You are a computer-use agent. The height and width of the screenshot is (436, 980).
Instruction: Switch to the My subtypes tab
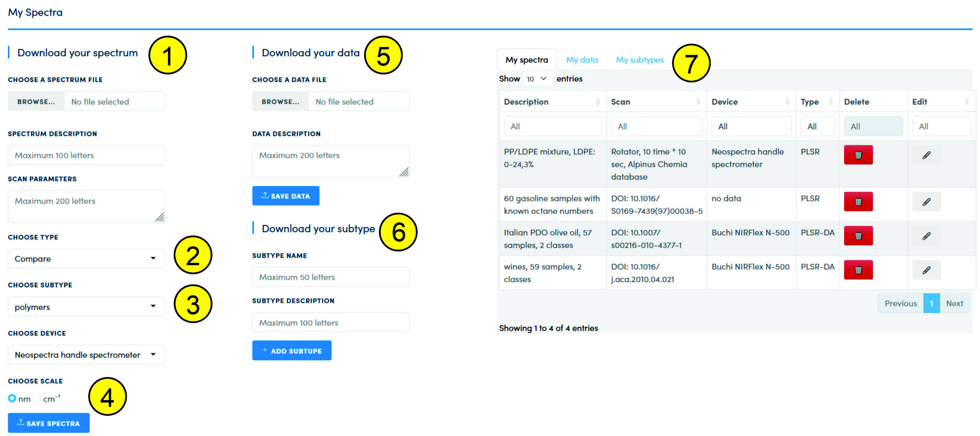[640, 60]
